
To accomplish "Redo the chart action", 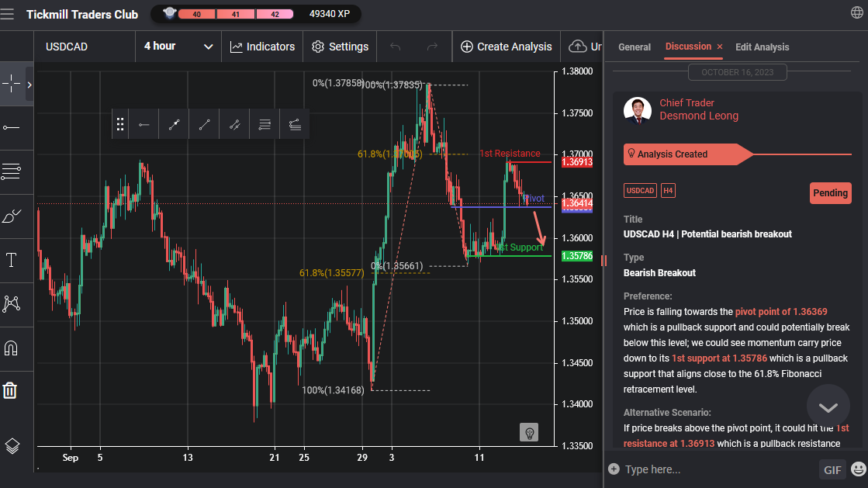I will click(432, 47).
